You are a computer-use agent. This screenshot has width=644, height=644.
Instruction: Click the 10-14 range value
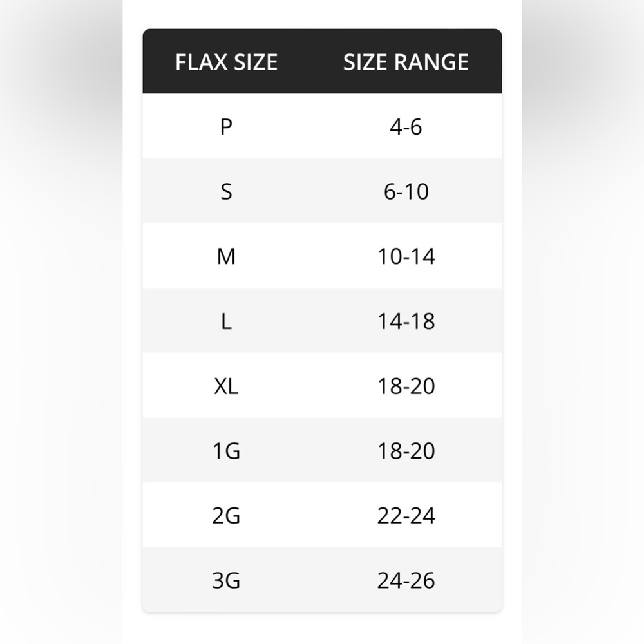[x=406, y=256]
